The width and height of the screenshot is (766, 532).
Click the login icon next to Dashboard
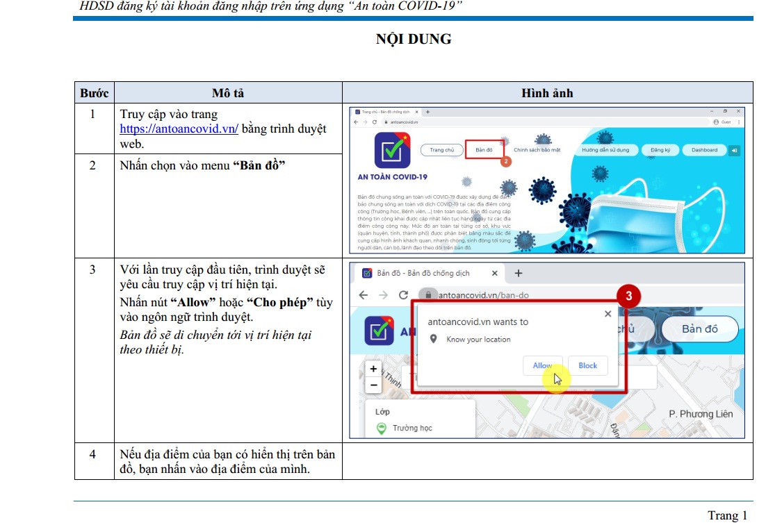pyautogui.click(x=735, y=150)
